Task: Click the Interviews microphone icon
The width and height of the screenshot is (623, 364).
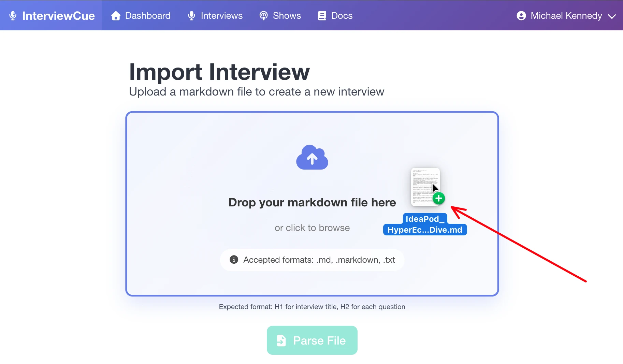Action: click(191, 16)
